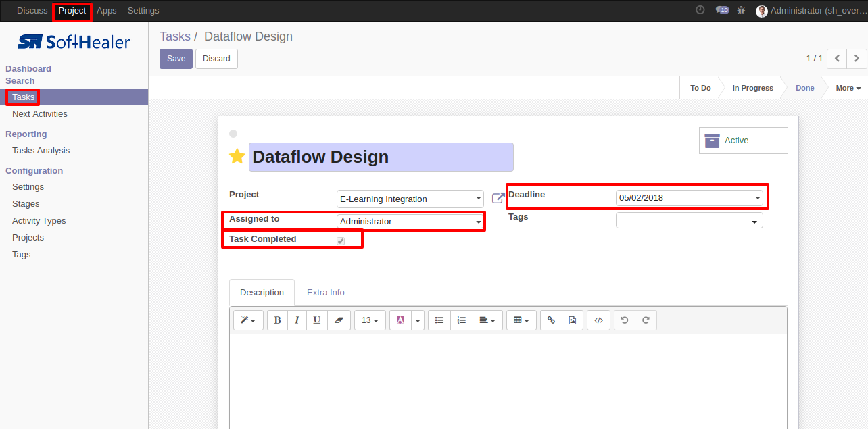This screenshot has height=429, width=868.
Task: Open the Tags dropdown field
Action: tap(690, 220)
